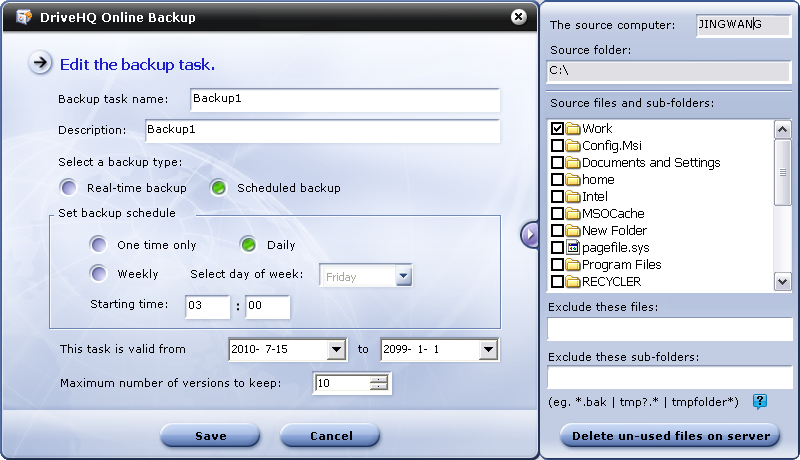
Task: Select the Weekly schedule radio button
Action: pos(98,274)
